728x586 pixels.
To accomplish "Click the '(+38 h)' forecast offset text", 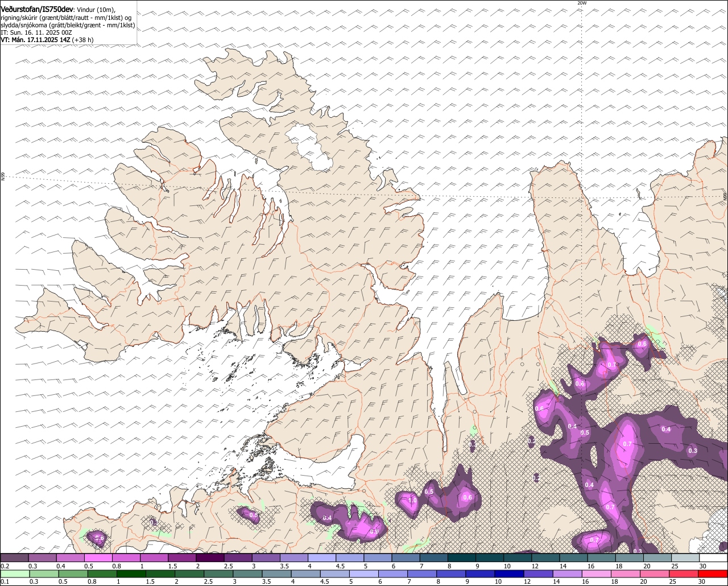I will pos(83,40).
